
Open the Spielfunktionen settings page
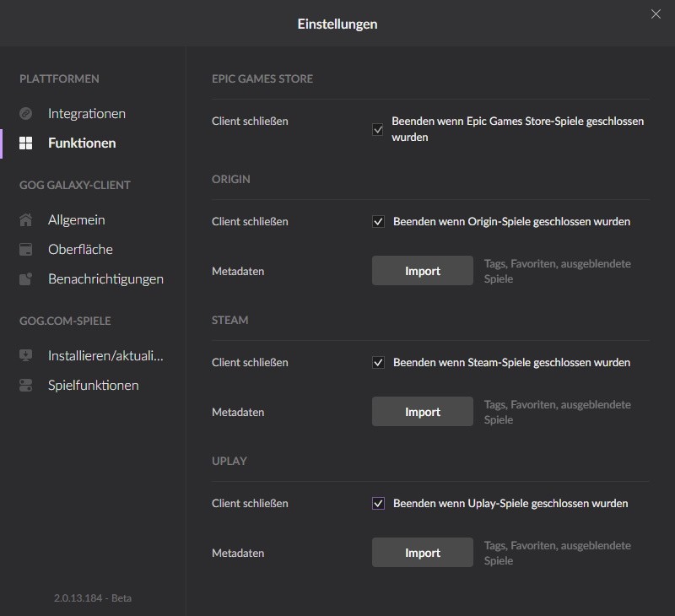[94, 386]
